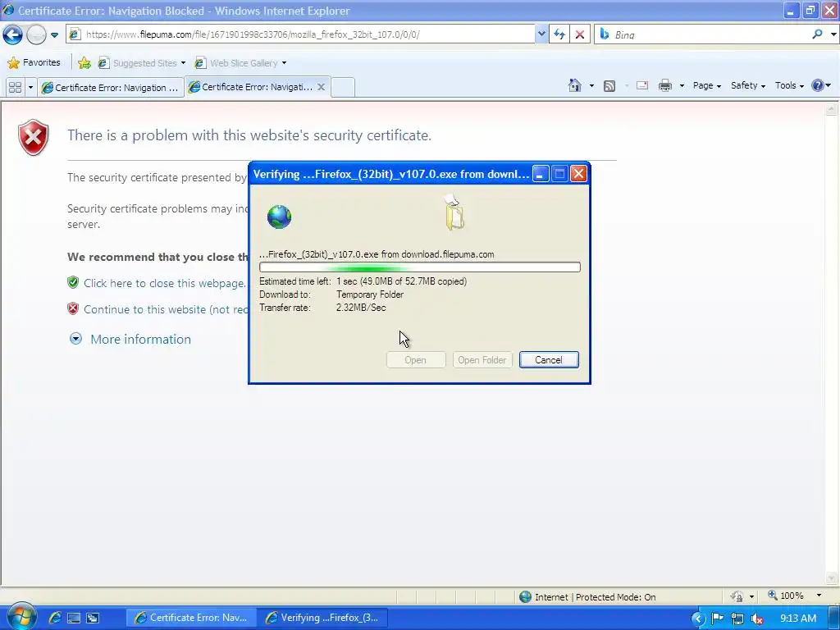
Task: Click Switch between windows Quick Launch icon
Action: coord(93,618)
